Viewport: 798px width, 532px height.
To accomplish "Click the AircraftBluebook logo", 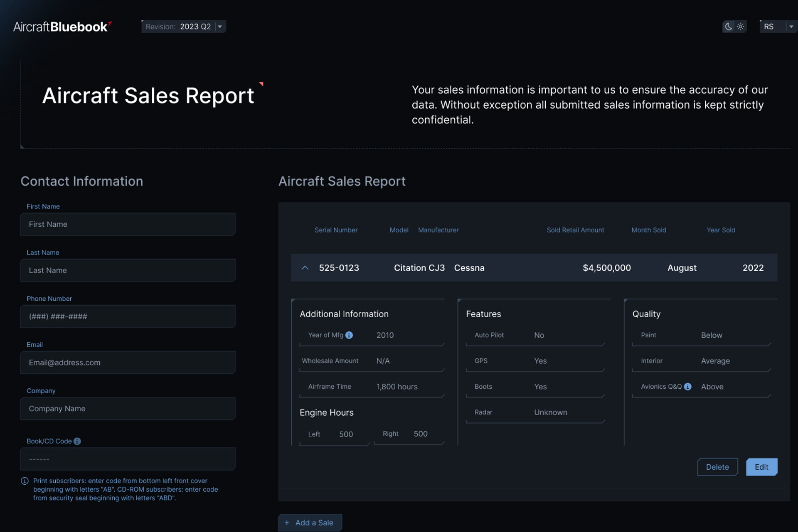I will pyautogui.click(x=62, y=26).
